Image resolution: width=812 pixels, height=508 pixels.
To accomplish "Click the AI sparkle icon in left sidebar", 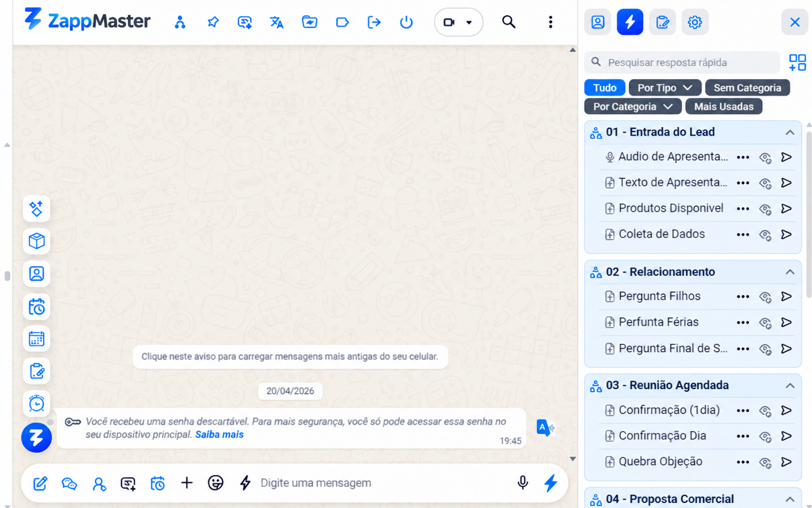I will coord(36,208).
